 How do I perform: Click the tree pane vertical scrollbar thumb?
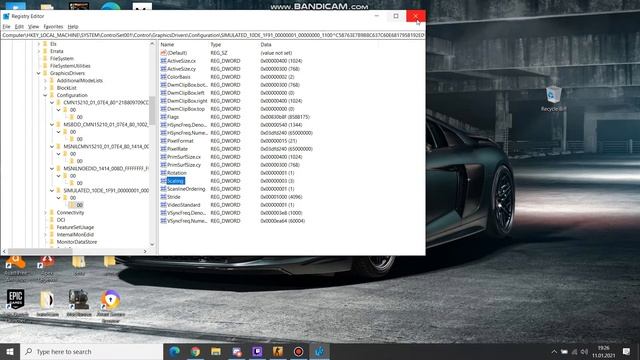152,110
